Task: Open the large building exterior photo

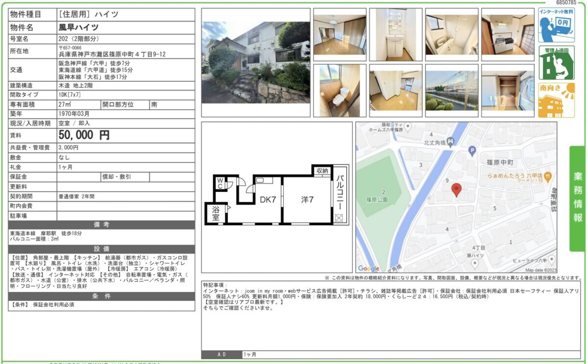Action: (x=255, y=62)
